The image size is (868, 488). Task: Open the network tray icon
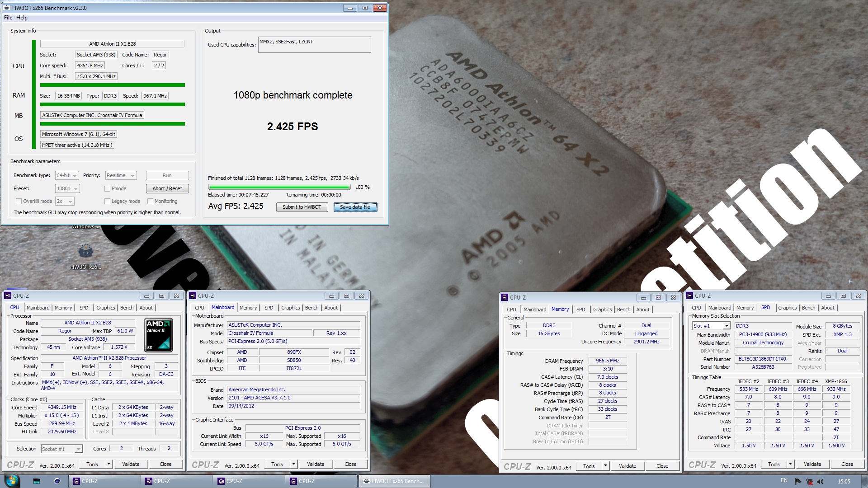(809, 481)
